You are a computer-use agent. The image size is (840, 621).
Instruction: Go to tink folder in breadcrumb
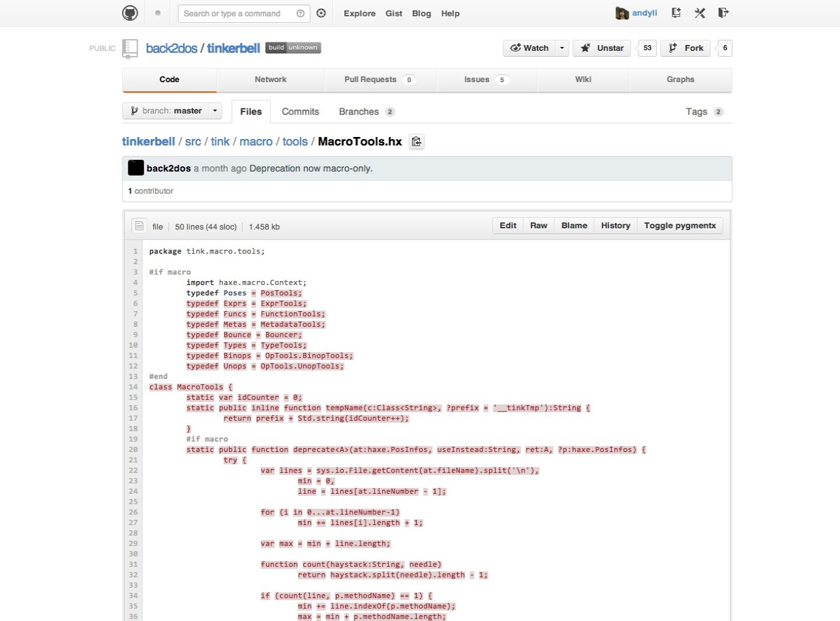pos(220,142)
